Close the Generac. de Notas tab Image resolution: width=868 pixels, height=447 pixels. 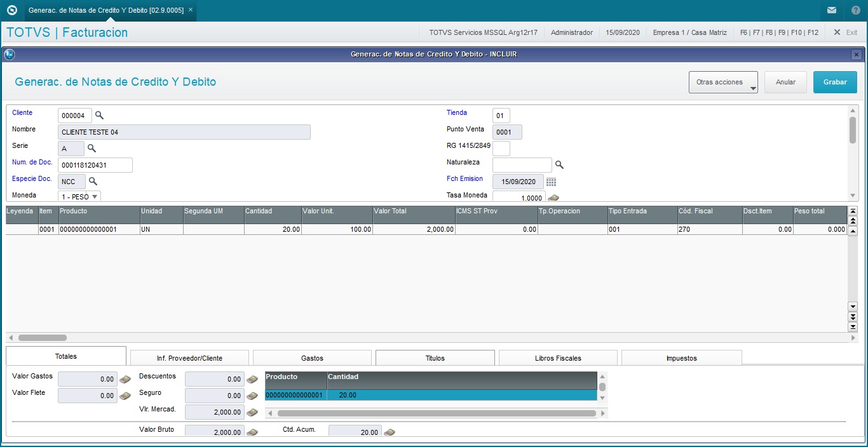(x=191, y=10)
